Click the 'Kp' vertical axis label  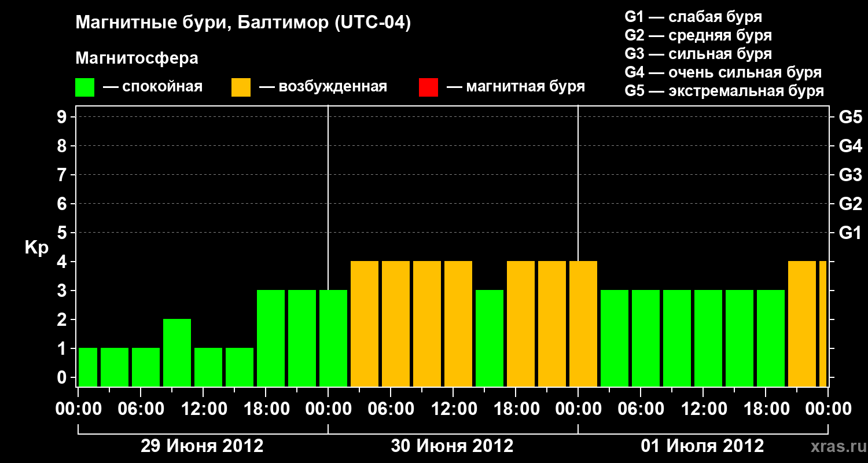pos(36,248)
